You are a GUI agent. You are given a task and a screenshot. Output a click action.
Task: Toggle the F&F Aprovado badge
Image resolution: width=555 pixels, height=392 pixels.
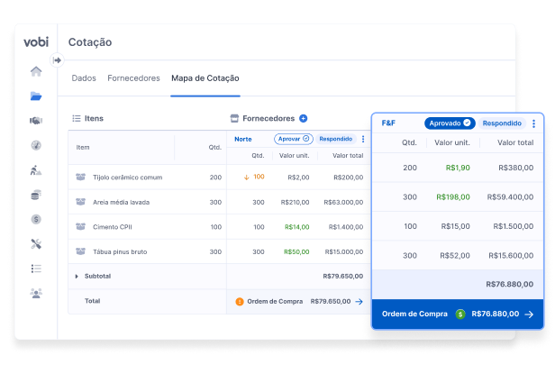450,123
